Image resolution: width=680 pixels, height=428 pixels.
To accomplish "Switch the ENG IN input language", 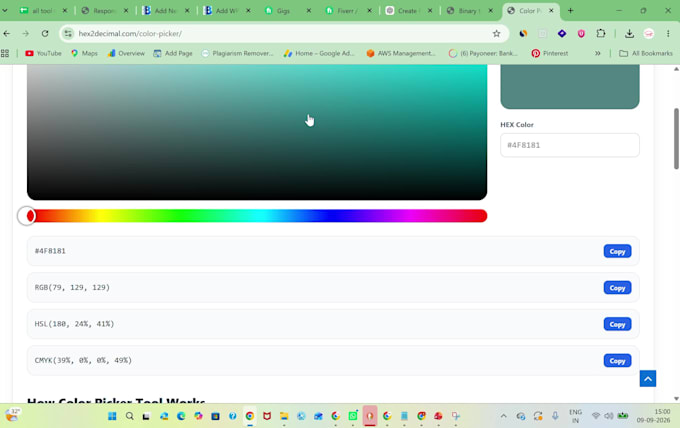I will [575, 416].
